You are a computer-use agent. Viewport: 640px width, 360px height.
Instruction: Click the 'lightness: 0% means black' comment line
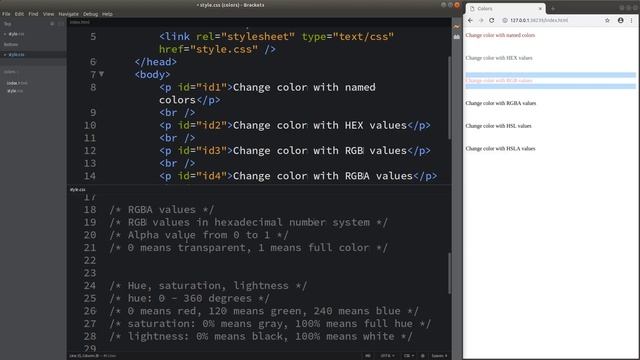(261, 336)
